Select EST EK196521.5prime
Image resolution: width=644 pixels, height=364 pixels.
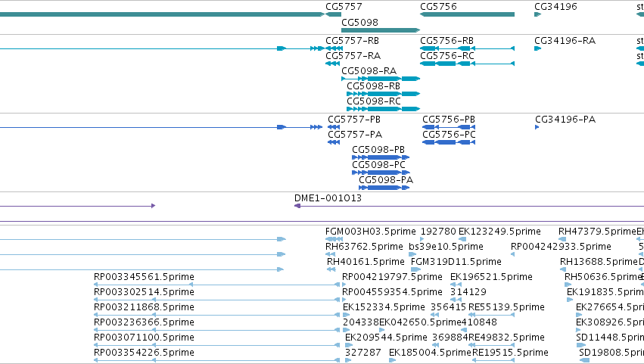(x=491, y=277)
